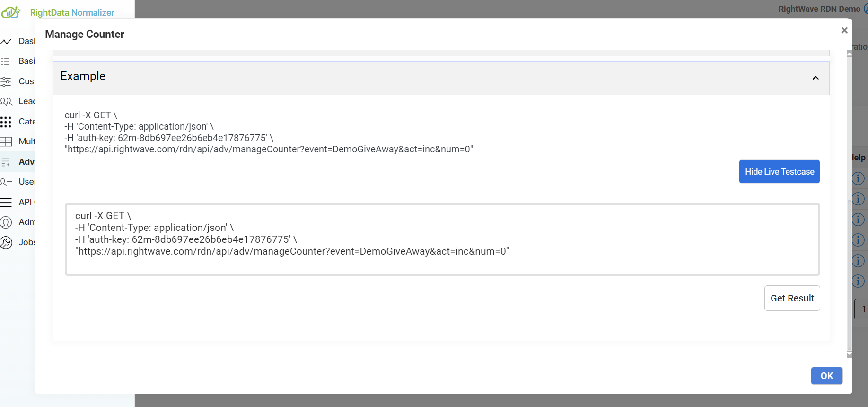Click the example manageCounter URL line
The height and width of the screenshot is (407, 868).
coord(269,149)
